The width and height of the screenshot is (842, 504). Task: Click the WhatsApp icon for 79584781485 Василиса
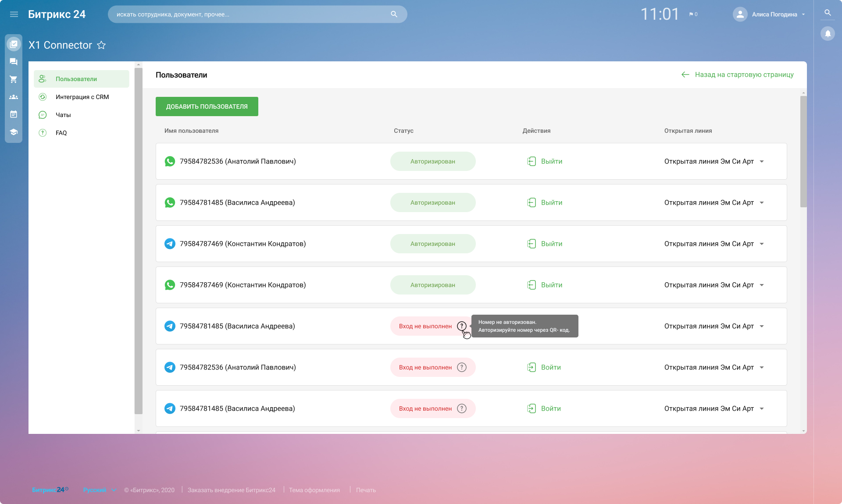click(170, 202)
